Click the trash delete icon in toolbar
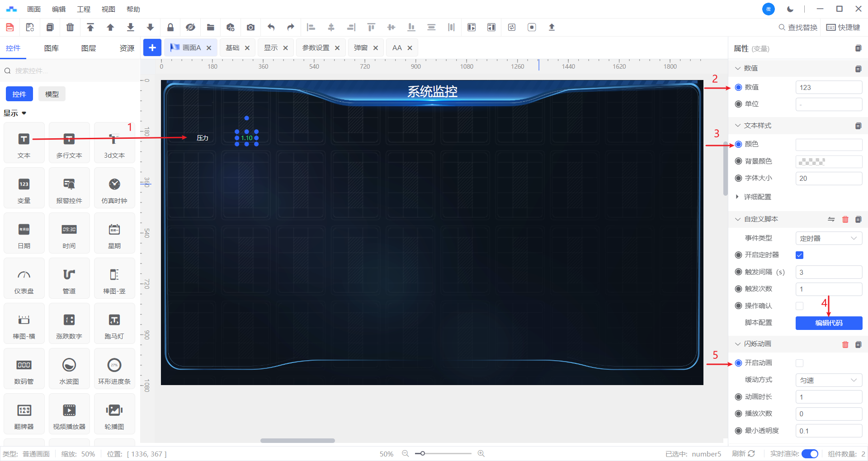This screenshot has height=461, width=868. click(x=70, y=27)
